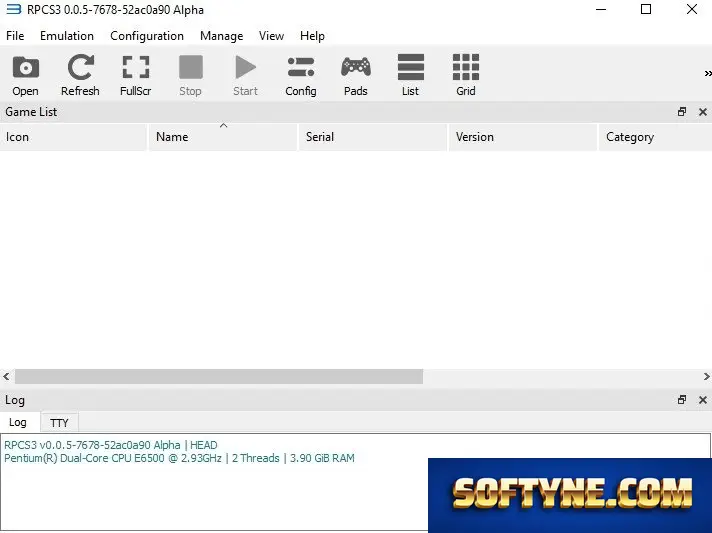The width and height of the screenshot is (712, 533).
Task: Click the scrollbar right arrow
Action: (706, 376)
